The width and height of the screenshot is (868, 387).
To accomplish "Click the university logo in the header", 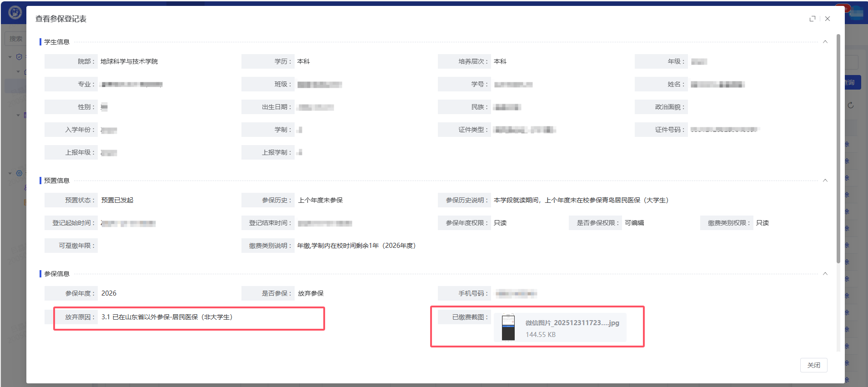I will pyautogui.click(x=15, y=13).
